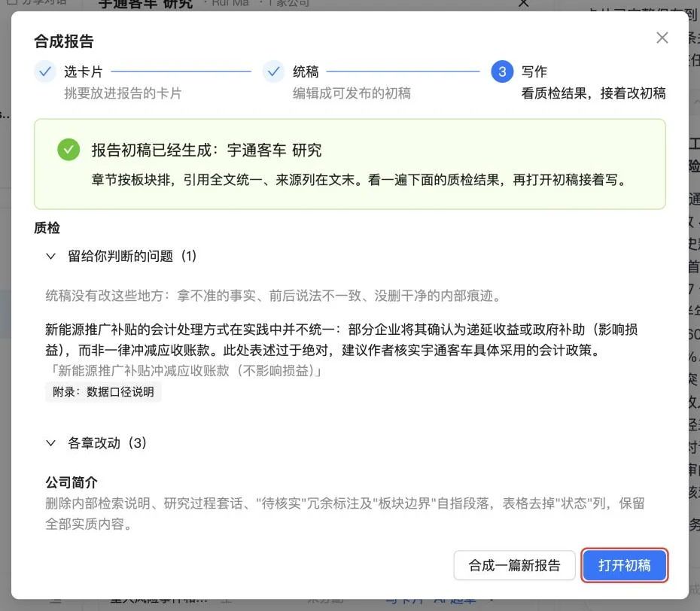The image size is (700, 611).
Task: Click the hint text starting 统稿没有改这些地方
Action: click(275, 296)
